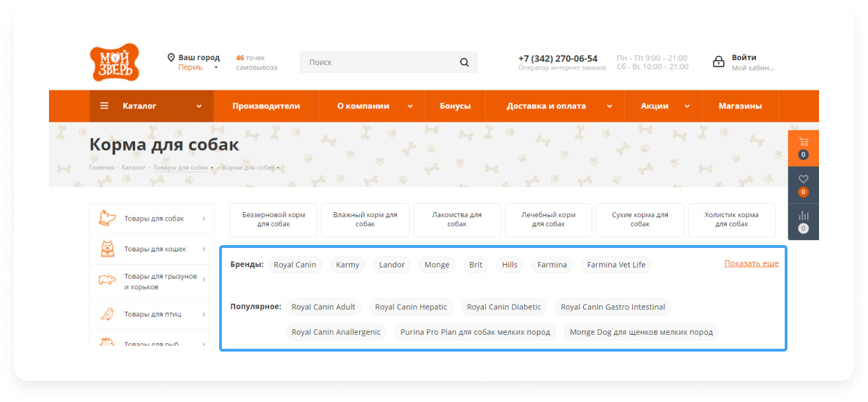Select the Royal Canin Anallergenic tag
The image size is (868, 402).
(x=336, y=332)
